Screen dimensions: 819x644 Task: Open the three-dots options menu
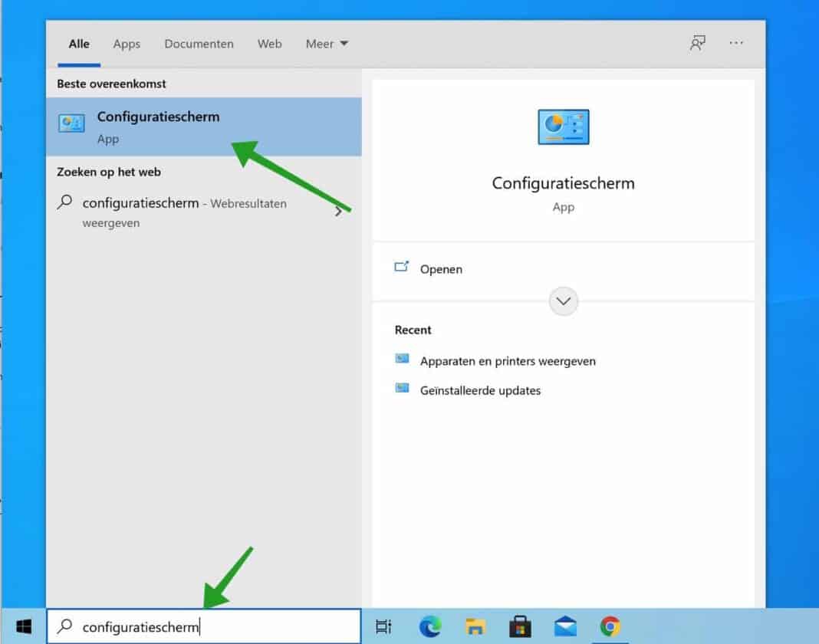[736, 44]
